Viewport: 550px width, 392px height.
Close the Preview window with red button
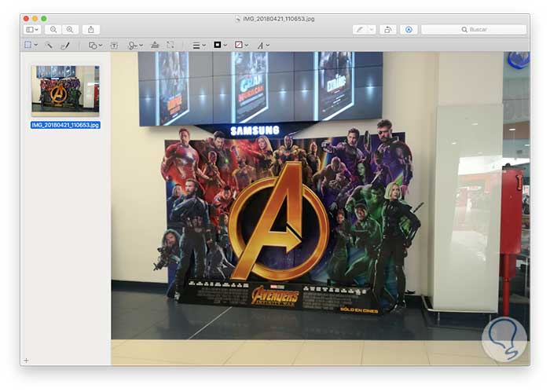pyautogui.click(x=26, y=19)
